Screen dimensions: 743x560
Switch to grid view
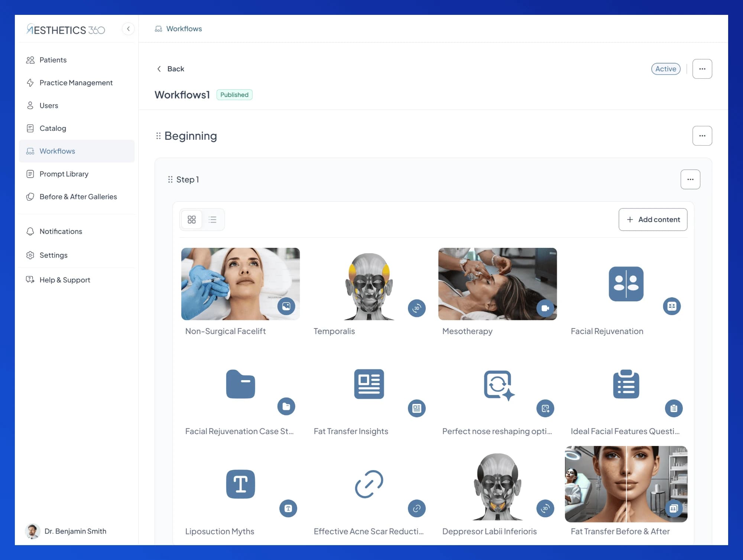pos(192,220)
